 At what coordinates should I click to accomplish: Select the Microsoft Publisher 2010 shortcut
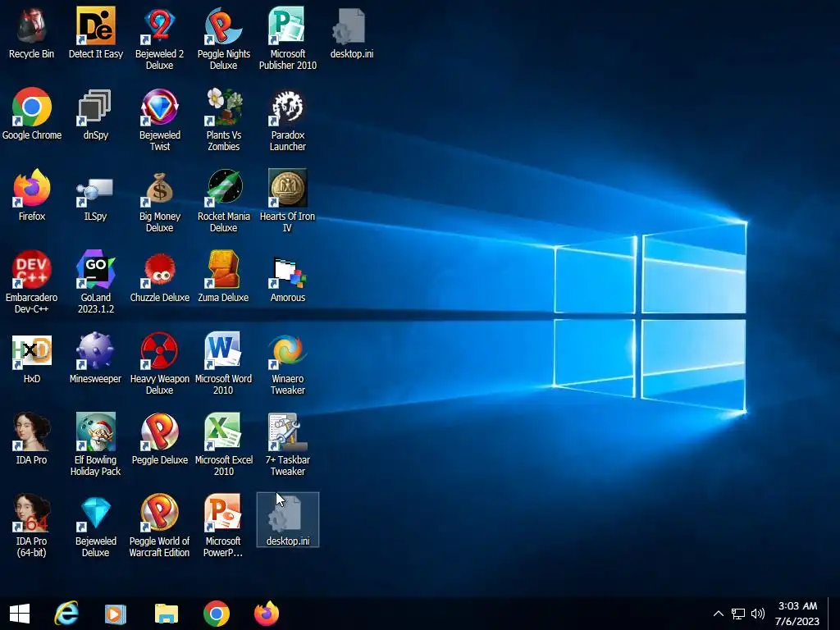tap(288, 38)
